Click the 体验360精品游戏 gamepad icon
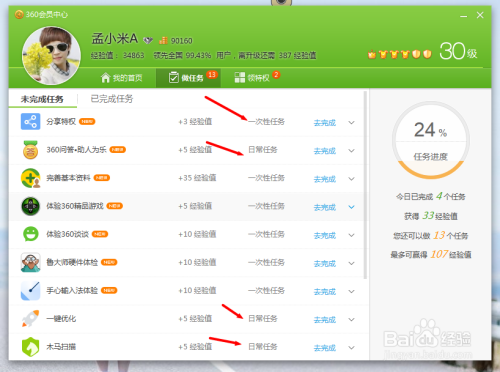The image size is (500, 372). tap(30, 206)
